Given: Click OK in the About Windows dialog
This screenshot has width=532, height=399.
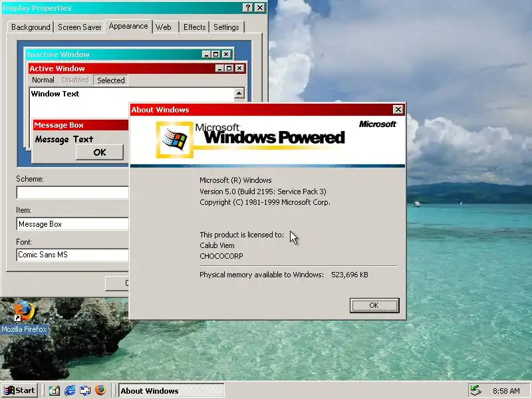Looking at the screenshot, I should click(x=374, y=305).
